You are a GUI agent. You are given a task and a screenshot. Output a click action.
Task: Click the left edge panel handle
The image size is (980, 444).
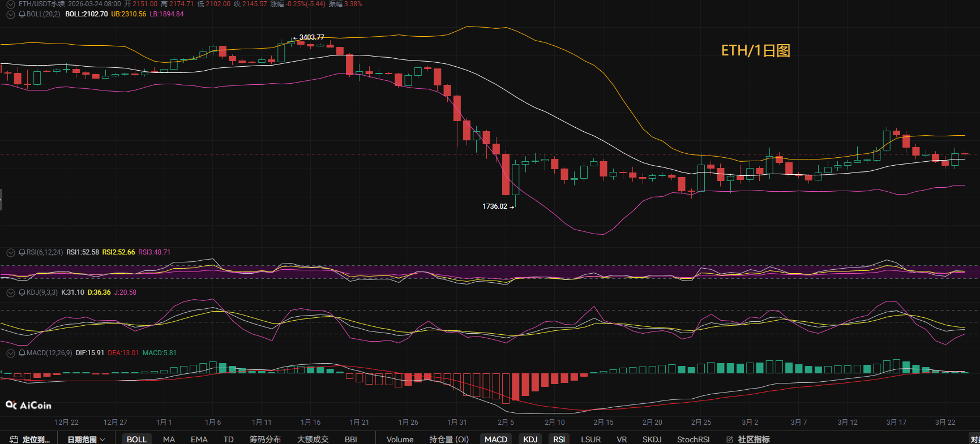[x=1, y=200]
